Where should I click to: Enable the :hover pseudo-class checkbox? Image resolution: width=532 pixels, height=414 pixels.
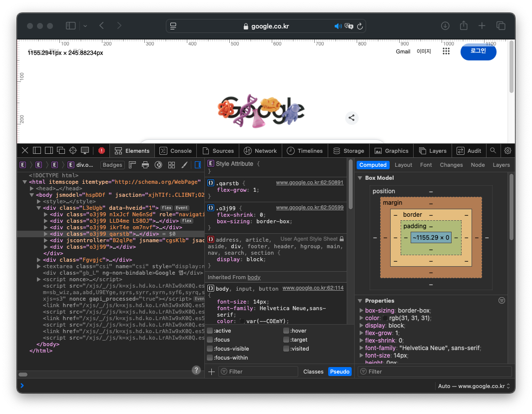(x=286, y=331)
